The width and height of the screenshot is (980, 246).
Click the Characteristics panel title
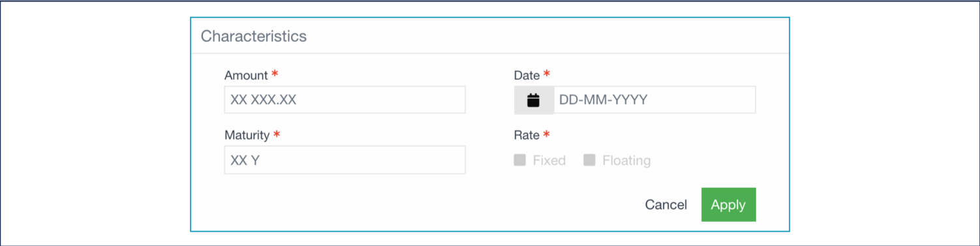(253, 36)
